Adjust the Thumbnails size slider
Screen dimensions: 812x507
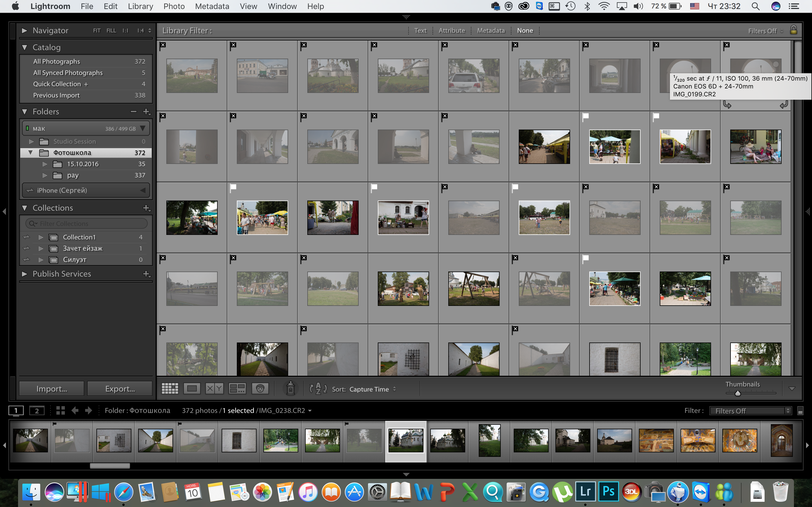click(x=738, y=393)
